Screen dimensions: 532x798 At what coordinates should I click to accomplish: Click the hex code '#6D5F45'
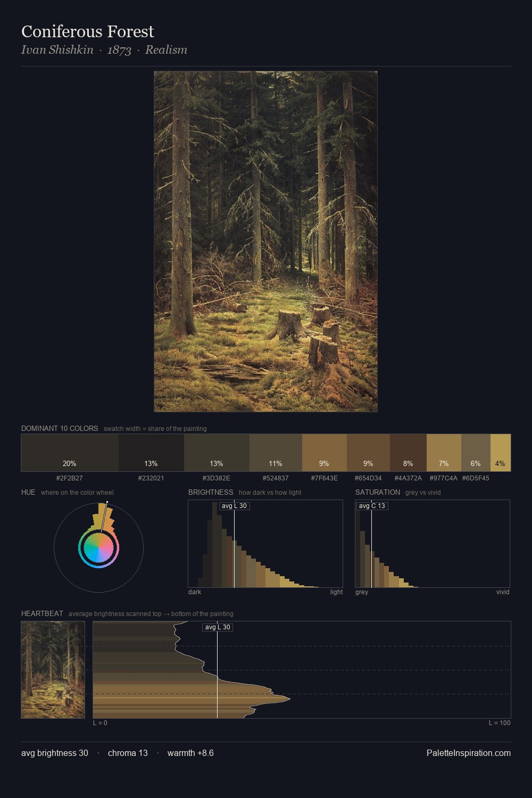pyautogui.click(x=476, y=478)
